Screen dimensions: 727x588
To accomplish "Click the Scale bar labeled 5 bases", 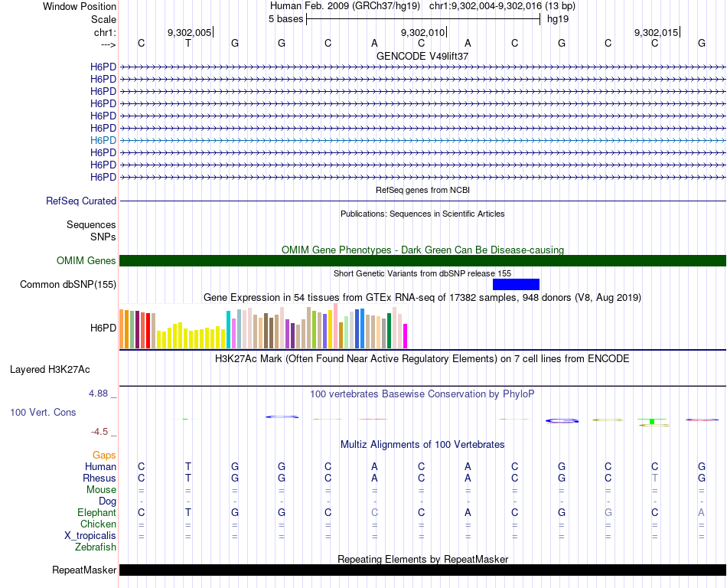I will tap(422, 19).
